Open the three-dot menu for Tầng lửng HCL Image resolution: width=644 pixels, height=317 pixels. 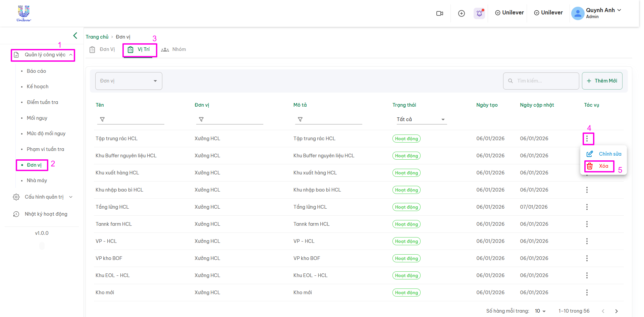(x=587, y=207)
